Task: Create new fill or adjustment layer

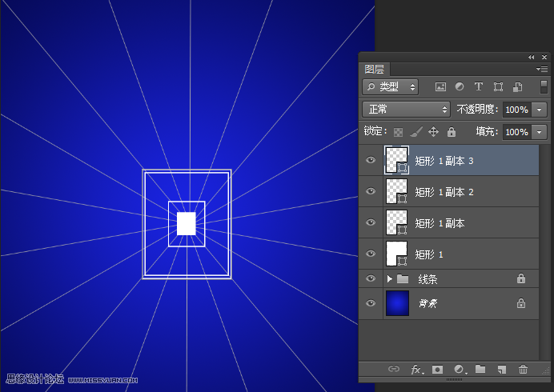Action: coord(460,370)
